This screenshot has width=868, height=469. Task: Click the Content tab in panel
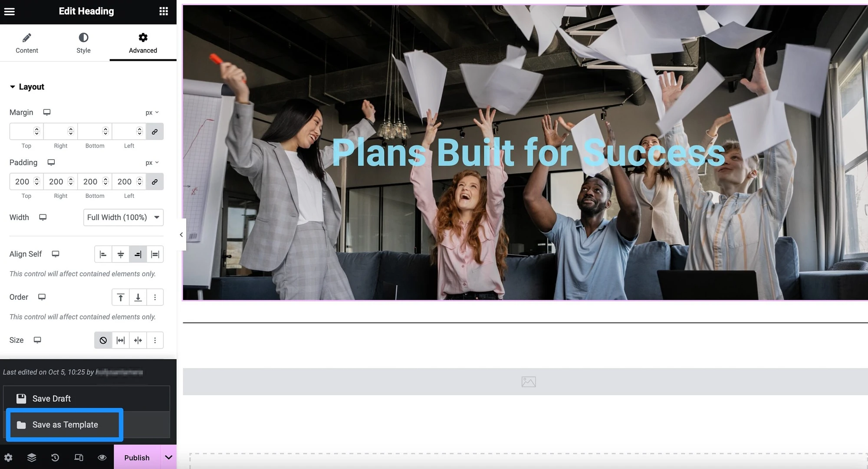pos(27,43)
